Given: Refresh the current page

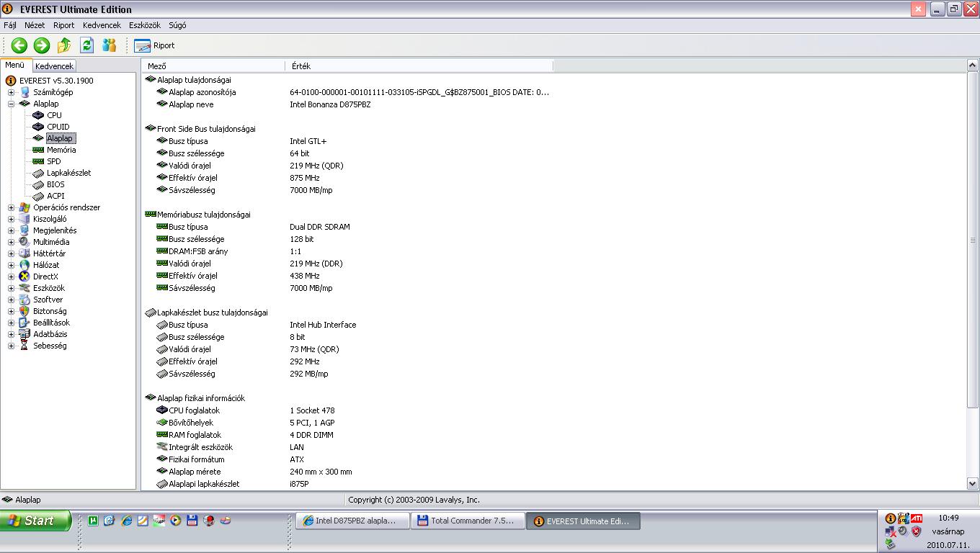Looking at the screenshot, I should (86, 45).
